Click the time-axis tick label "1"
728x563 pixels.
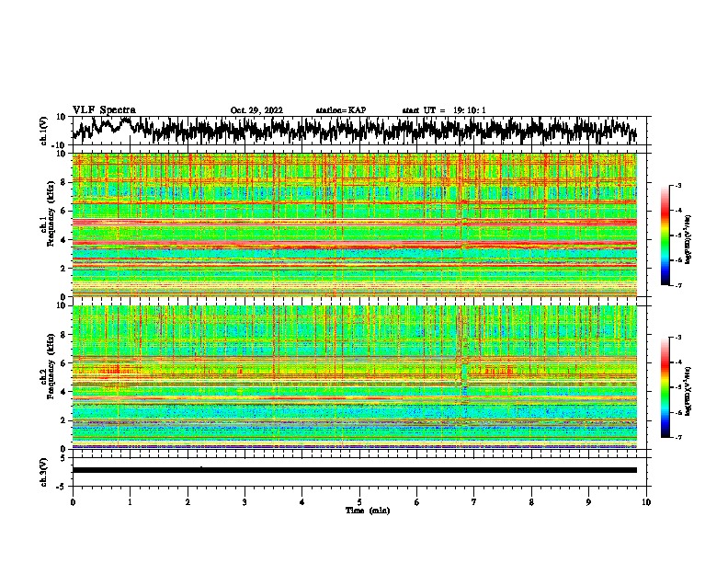point(130,502)
